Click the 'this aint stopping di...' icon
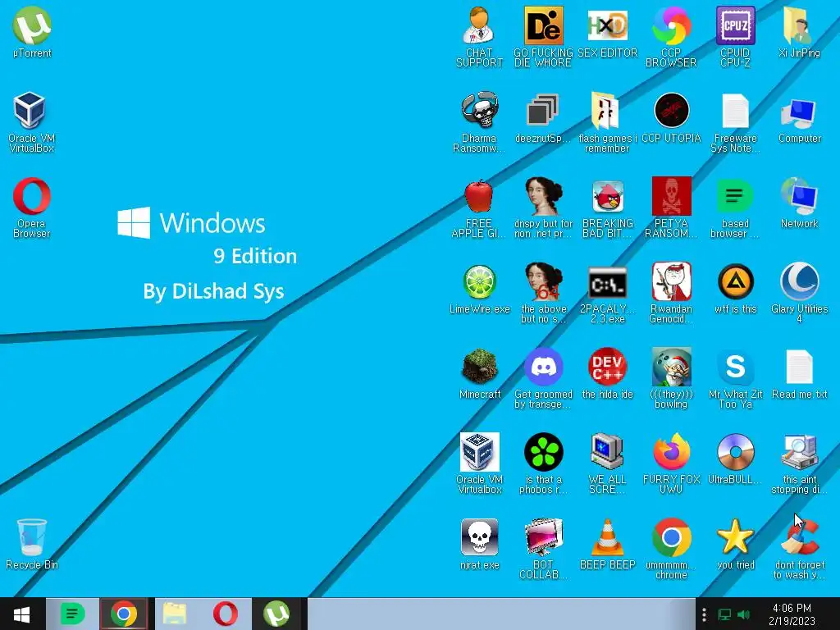 (x=799, y=452)
